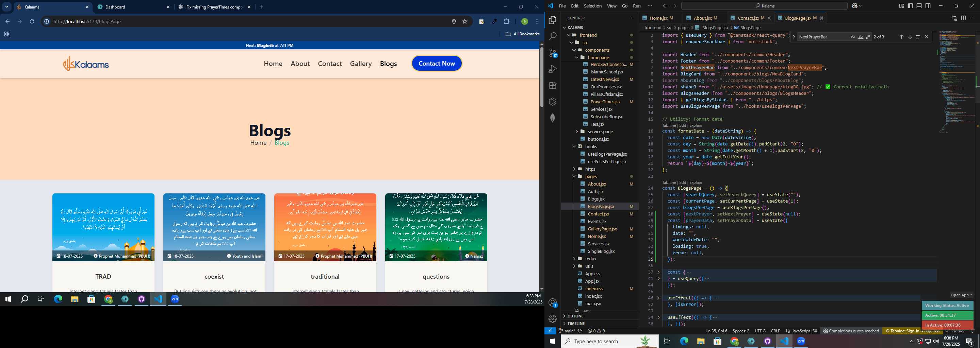The height and width of the screenshot is (348, 980).
Task: Click the Open App button in editor
Action: click(x=961, y=295)
